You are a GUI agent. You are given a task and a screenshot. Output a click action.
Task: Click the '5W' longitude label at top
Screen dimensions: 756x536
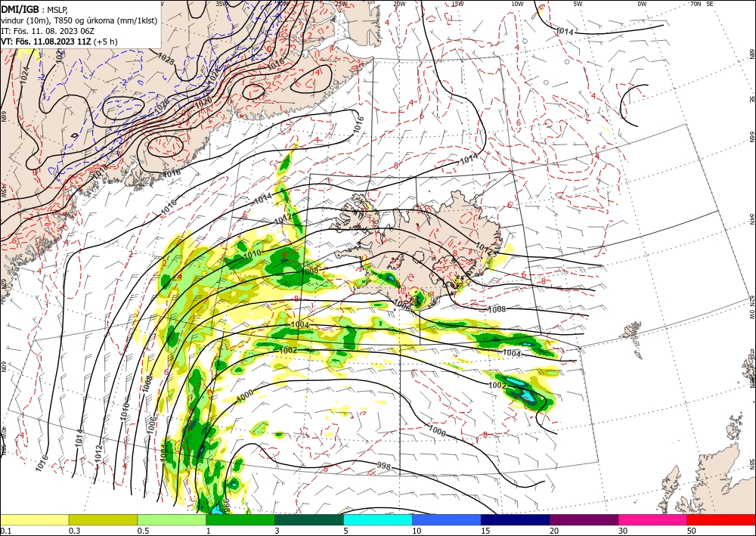pos(578,4)
